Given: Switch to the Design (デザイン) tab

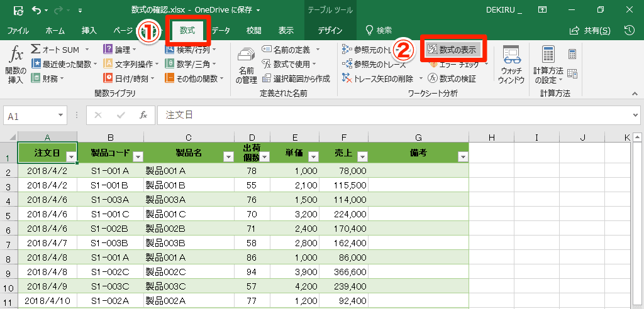Looking at the screenshot, I should point(330,30).
